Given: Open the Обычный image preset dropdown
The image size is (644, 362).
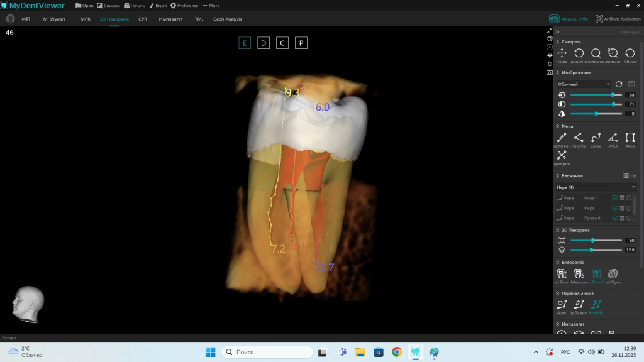Looking at the screenshot, I should 584,84.
